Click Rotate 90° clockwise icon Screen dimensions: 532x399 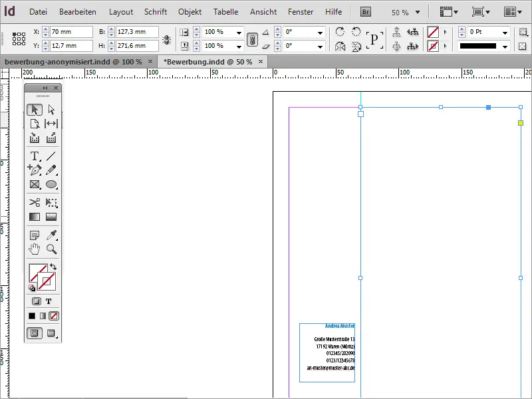tap(340, 32)
